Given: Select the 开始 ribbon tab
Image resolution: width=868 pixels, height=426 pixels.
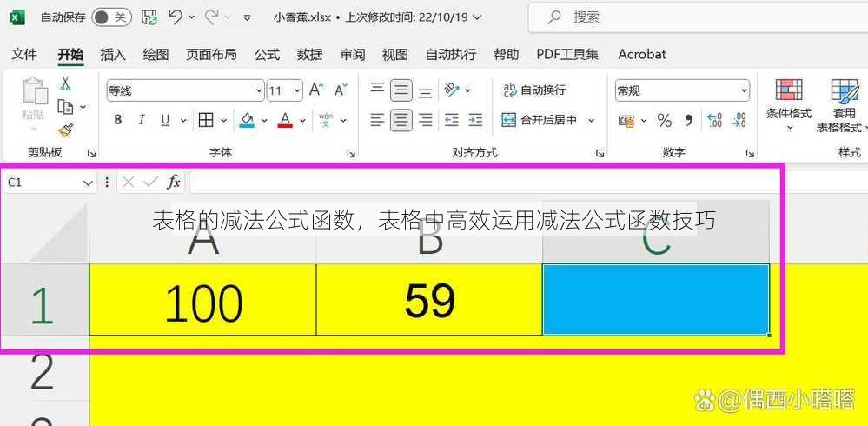Looking at the screenshot, I should tap(71, 54).
